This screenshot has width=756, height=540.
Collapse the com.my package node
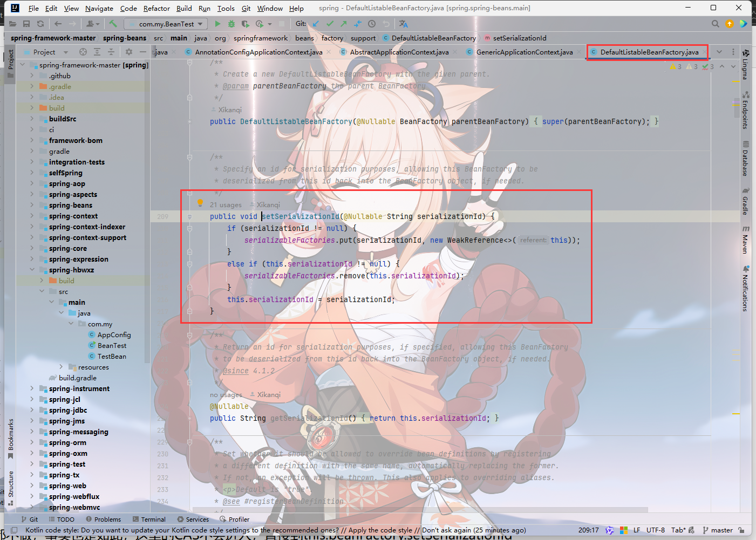pyautogui.click(x=71, y=324)
